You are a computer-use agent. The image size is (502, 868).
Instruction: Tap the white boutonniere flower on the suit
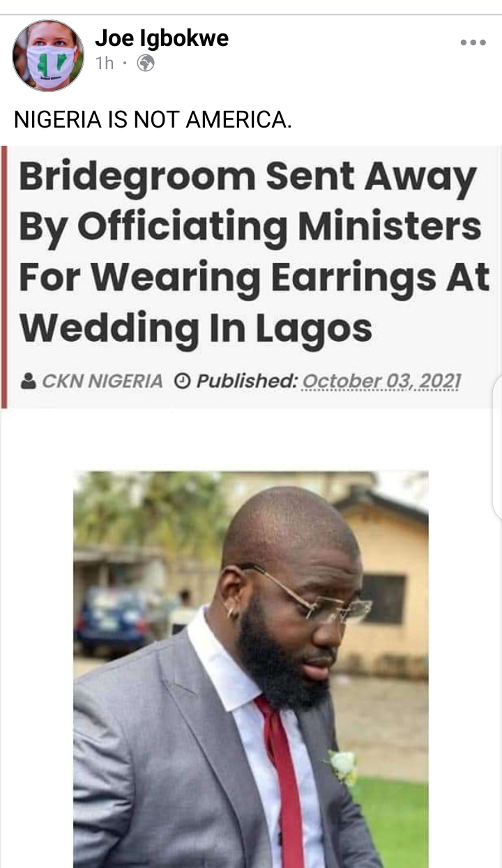pyautogui.click(x=342, y=766)
